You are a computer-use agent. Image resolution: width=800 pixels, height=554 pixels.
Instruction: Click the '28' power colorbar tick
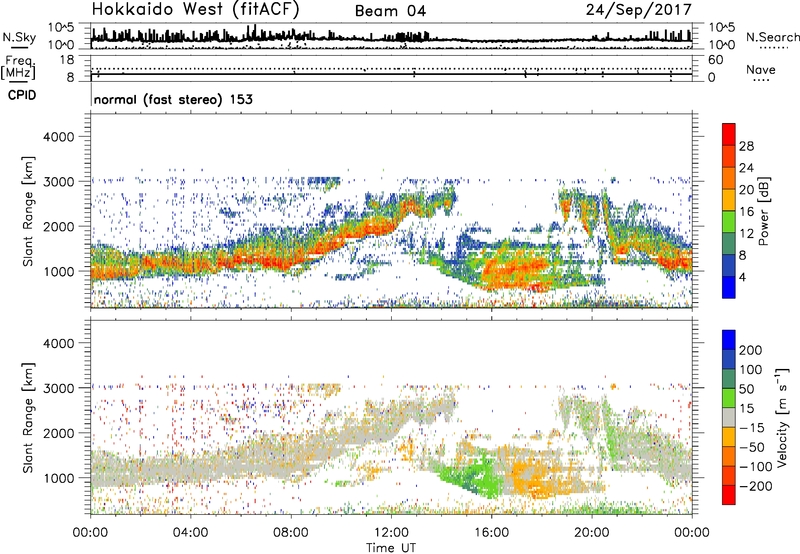coord(746,146)
